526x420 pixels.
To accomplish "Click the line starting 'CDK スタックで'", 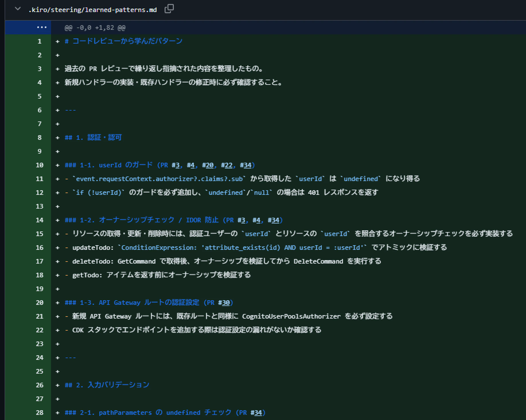I will pos(197,330).
